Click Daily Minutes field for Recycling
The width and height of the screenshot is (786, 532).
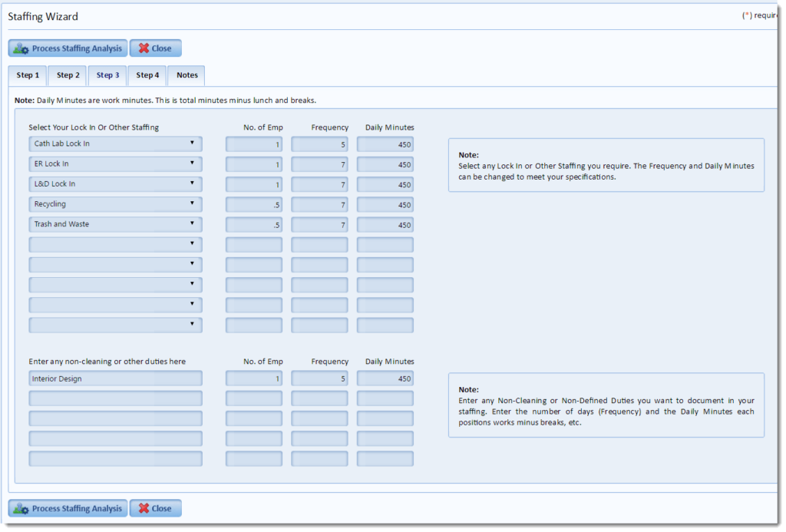tap(385, 204)
